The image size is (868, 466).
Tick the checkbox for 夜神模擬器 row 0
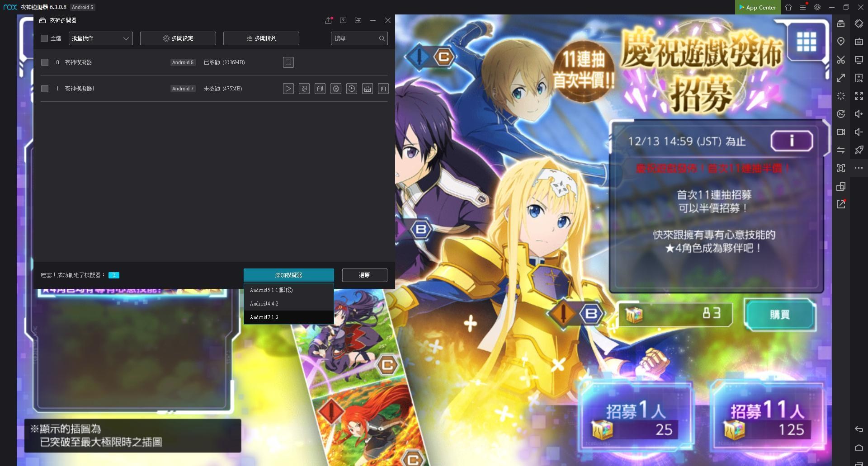click(45, 62)
